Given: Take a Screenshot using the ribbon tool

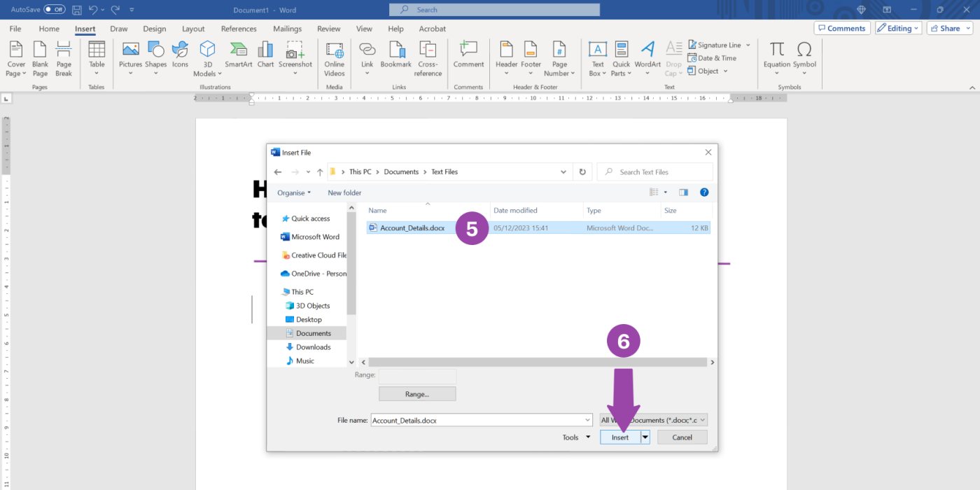Looking at the screenshot, I should (x=295, y=56).
